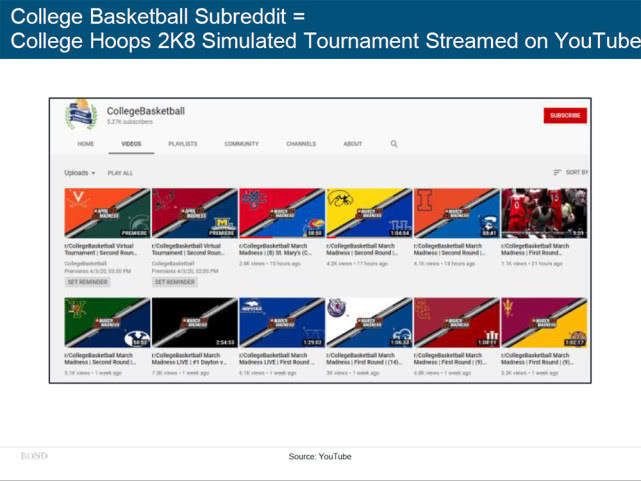Select the VIDEOS channel tab
641x481 pixels.
[x=131, y=144]
